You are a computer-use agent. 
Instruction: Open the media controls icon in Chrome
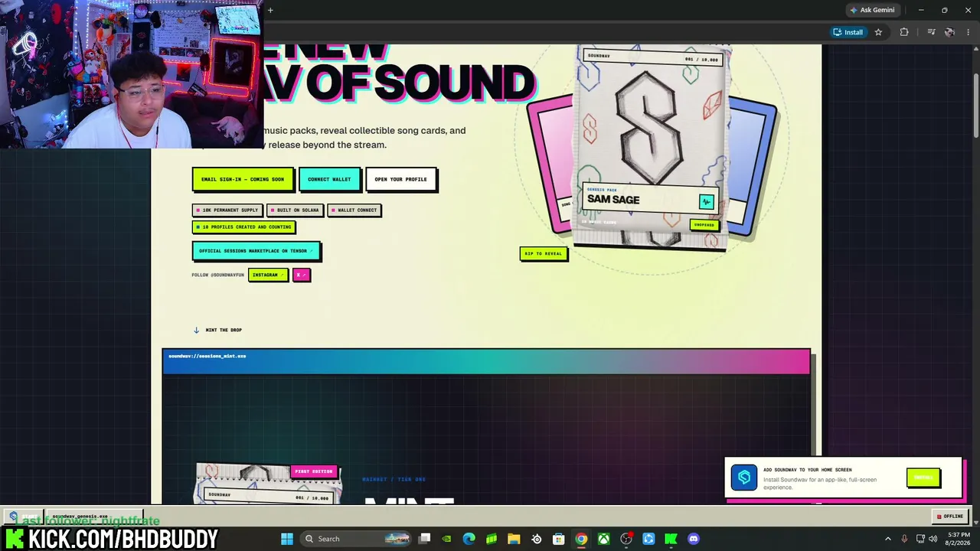point(931,32)
